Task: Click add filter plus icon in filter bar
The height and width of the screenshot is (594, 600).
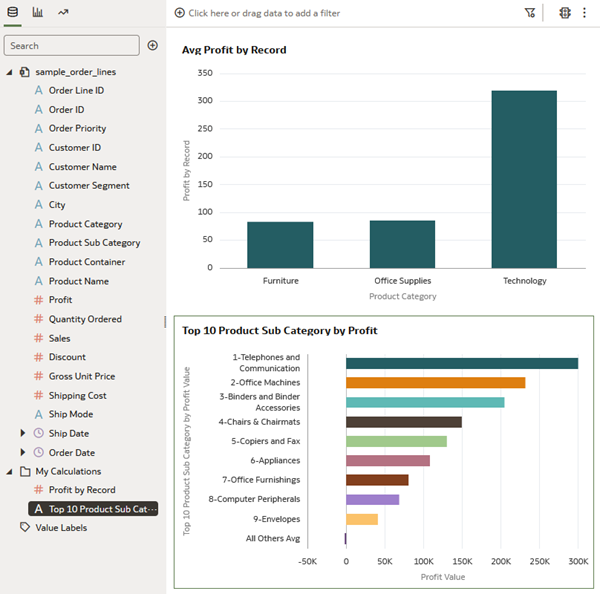Action: [179, 13]
